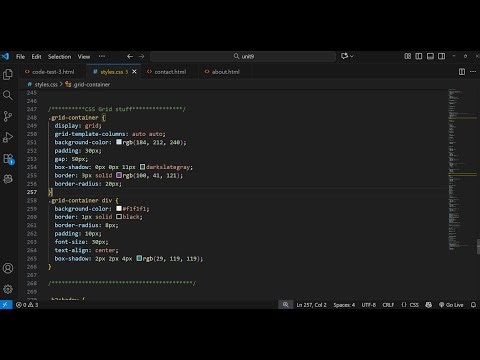
Task: Change indentation Spaces: 4
Action: click(344, 305)
